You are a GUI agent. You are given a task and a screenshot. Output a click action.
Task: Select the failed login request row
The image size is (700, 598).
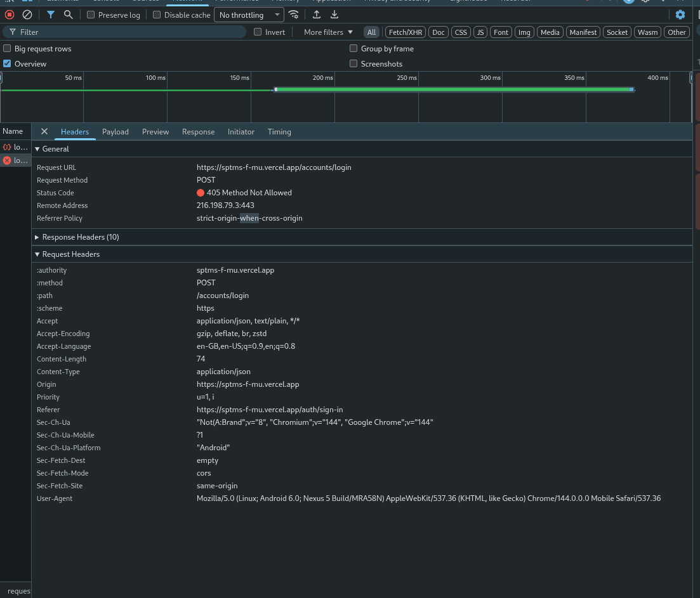(16, 160)
